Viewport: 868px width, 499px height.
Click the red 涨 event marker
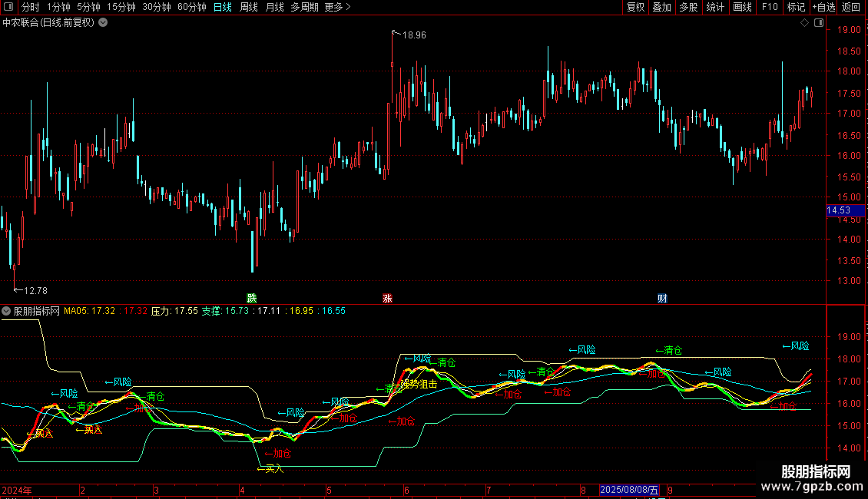387,298
